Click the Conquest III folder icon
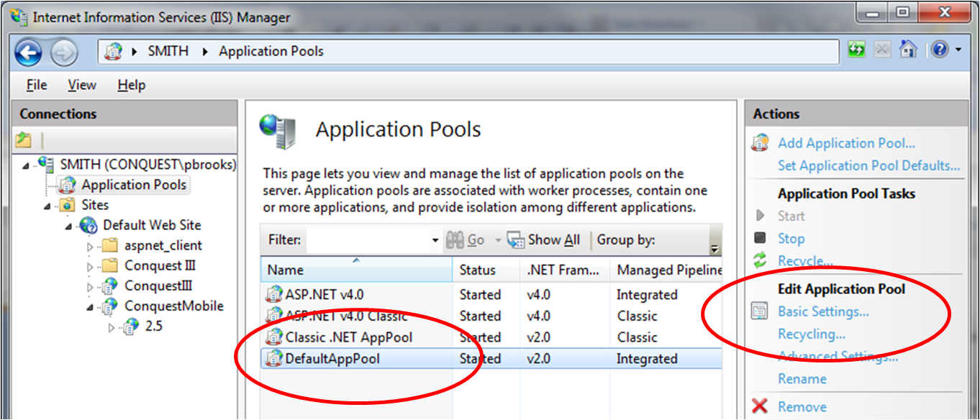This screenshot has height=420, width=980. coord(110,265)
